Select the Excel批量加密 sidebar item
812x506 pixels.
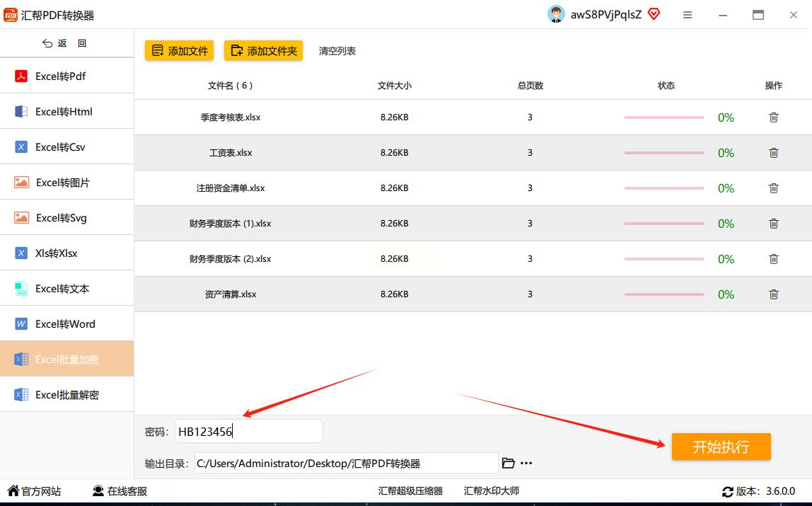coord(66,359)
